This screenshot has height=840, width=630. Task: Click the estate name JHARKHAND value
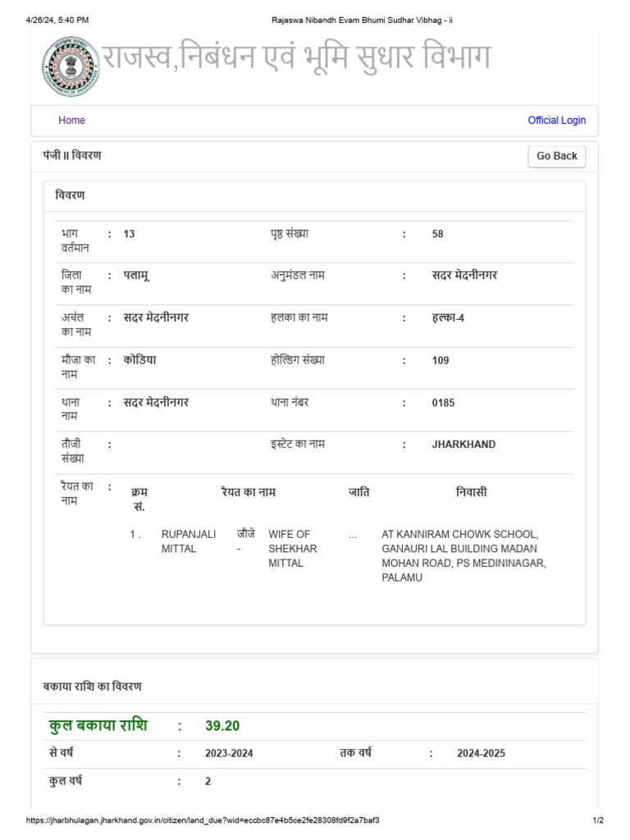coord(463,445)
